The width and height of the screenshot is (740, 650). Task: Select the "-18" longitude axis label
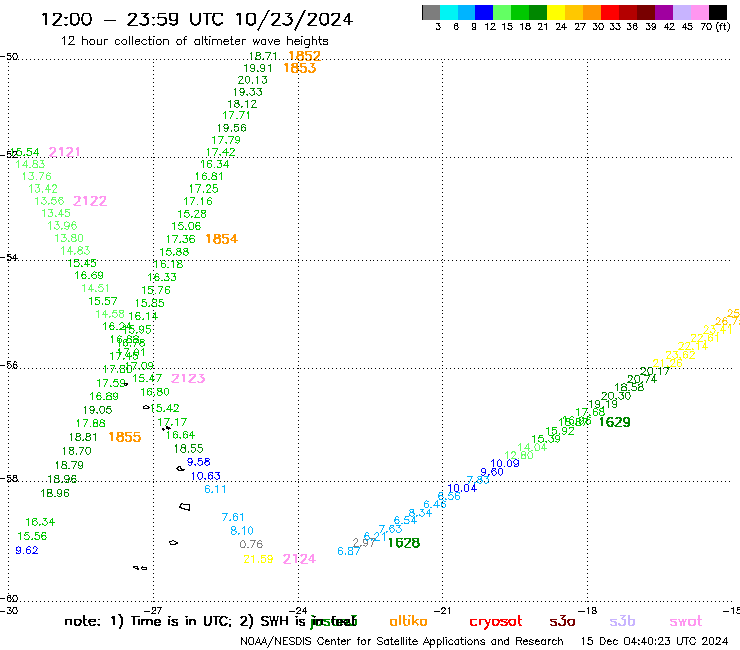point(588,610)
